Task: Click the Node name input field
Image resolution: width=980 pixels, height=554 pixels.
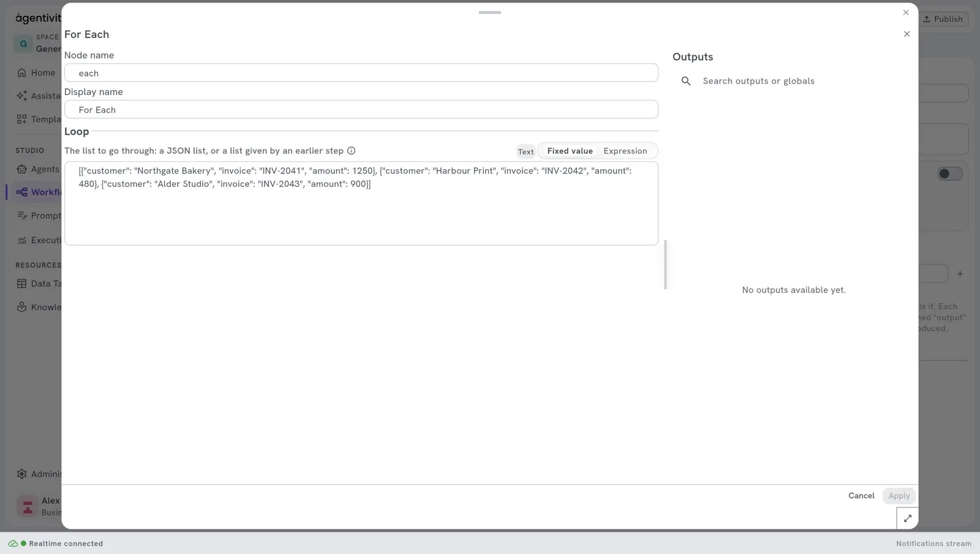Action: click(361, 73)
